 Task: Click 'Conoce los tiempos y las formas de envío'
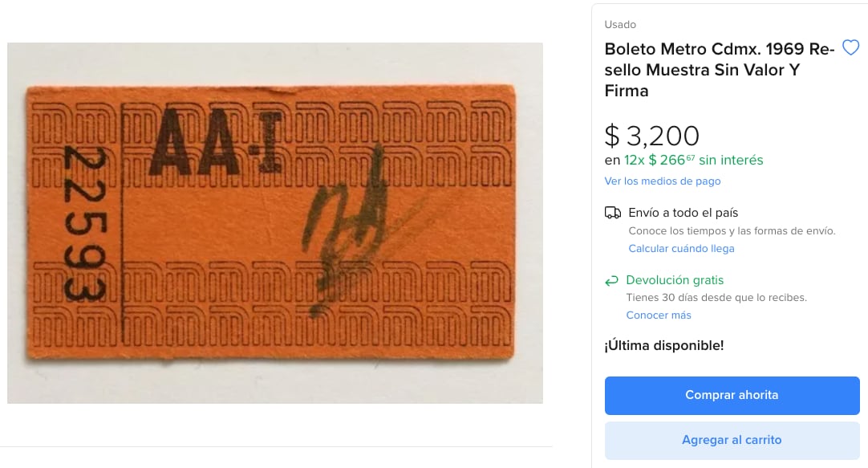tap(732, 231)
